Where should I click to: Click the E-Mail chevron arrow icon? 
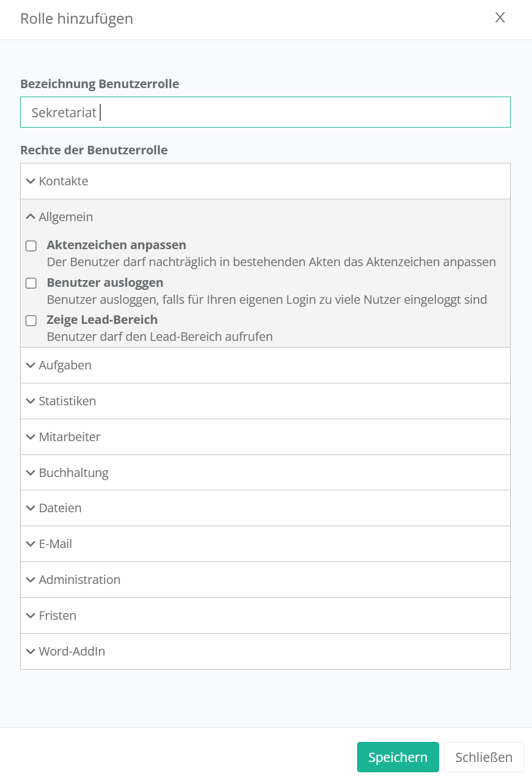point(30,544)
